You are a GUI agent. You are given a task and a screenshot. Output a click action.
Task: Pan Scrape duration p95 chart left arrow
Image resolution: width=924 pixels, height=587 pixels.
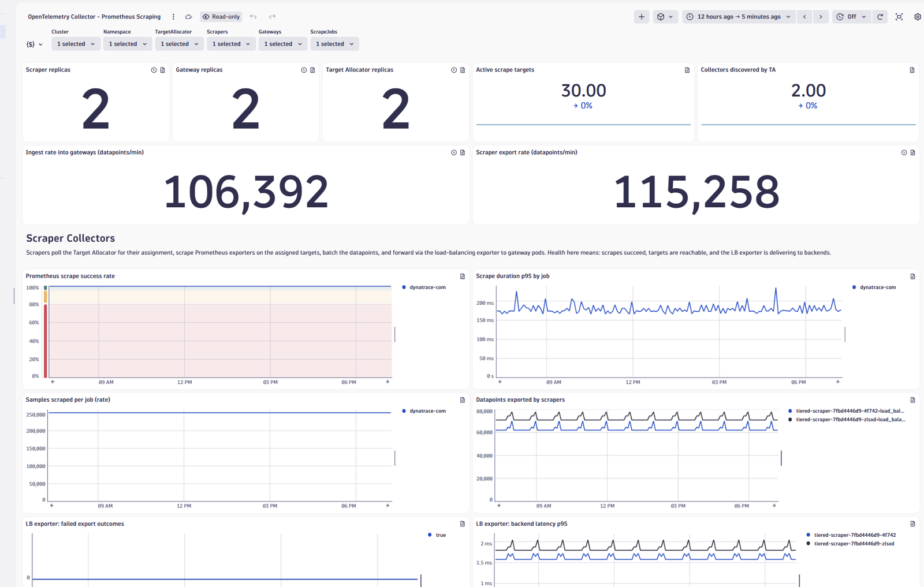coord(500,382)
